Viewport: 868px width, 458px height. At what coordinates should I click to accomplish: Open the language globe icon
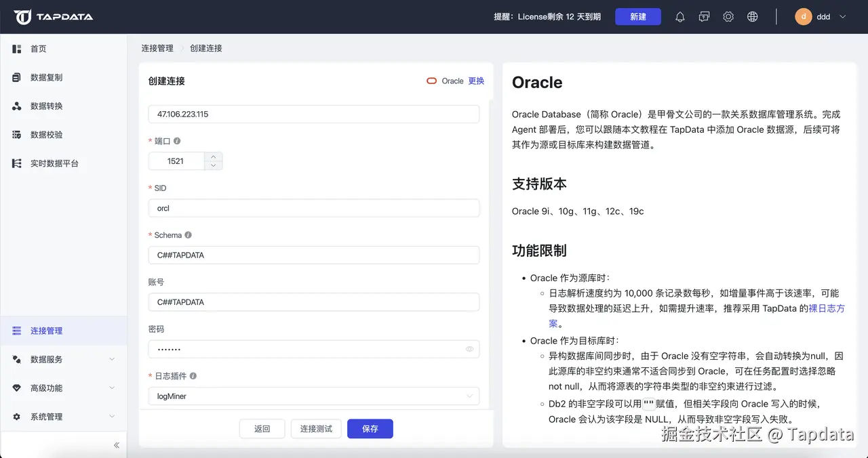(752, 17)
